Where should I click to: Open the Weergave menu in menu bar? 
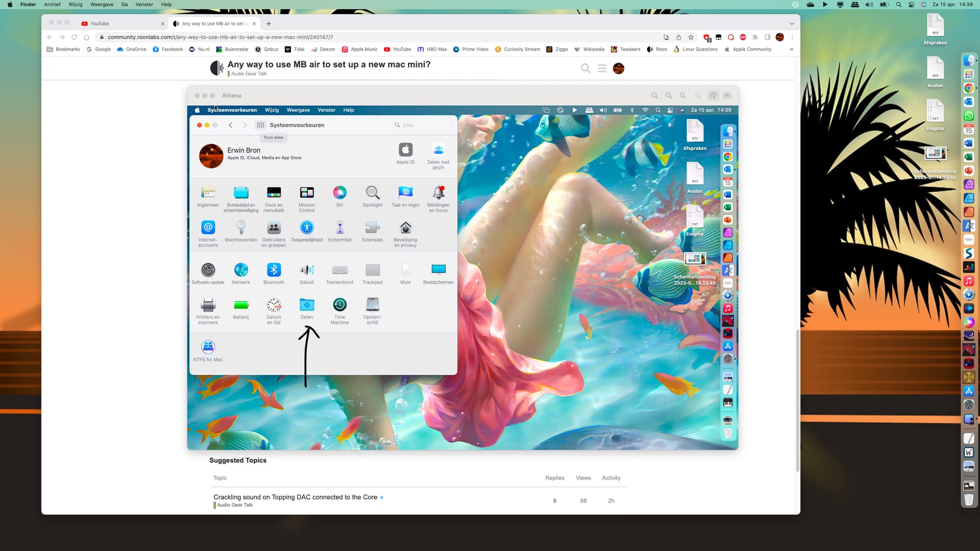coord(102,5)
